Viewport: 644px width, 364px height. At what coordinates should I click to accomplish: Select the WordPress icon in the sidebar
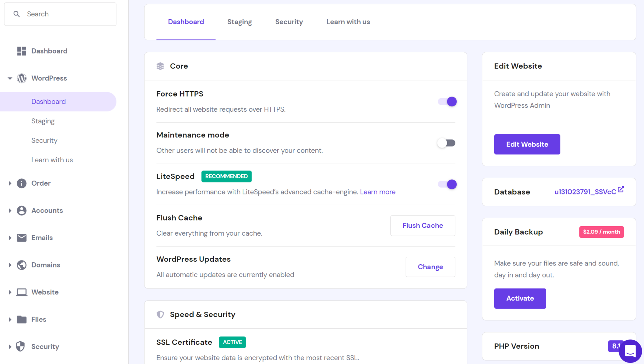point(21,78)
